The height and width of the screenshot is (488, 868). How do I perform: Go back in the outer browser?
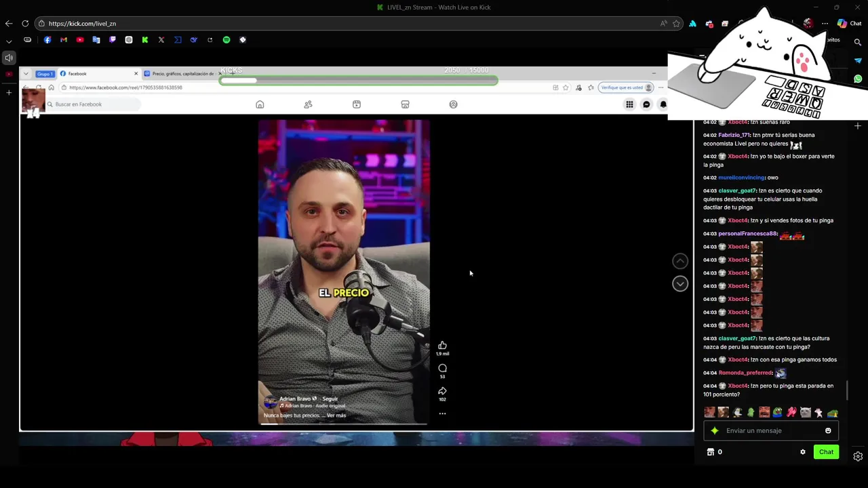(x=9, y=24)
